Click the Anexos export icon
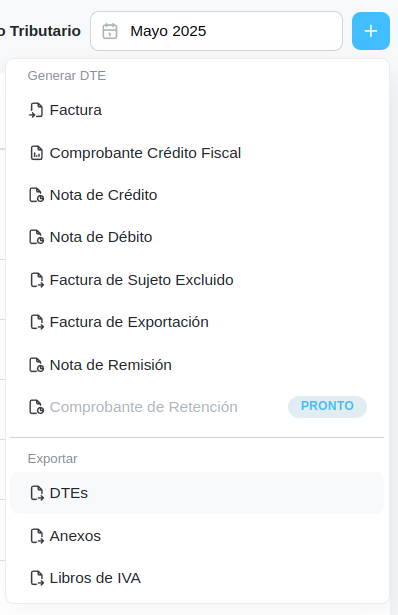The image size is (398, 615). 37,536
